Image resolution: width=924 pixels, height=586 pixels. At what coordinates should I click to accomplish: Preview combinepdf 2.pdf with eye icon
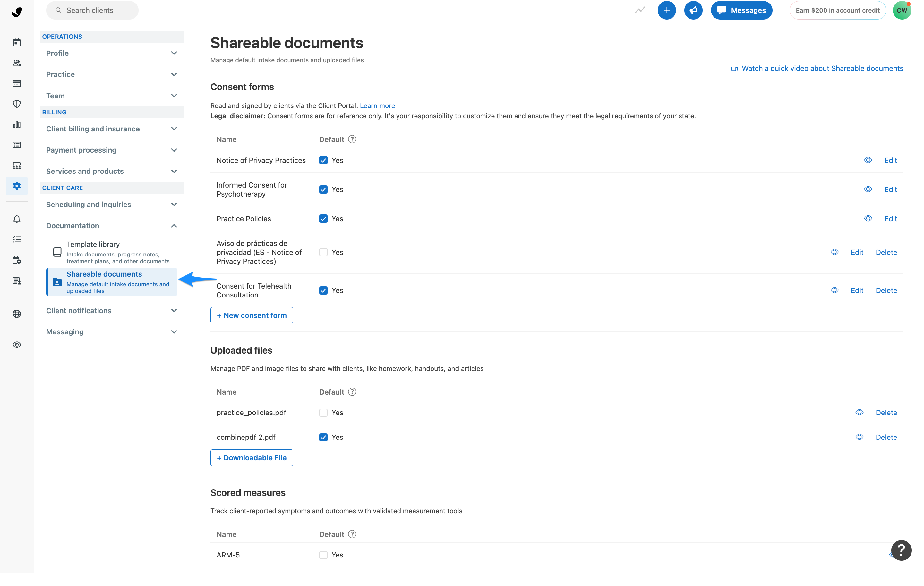859,437
